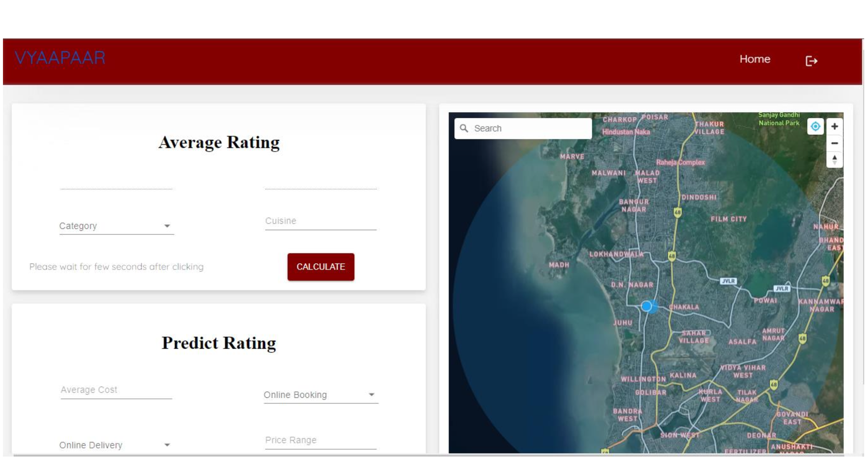Click the VYAAPAAR logo
Screen dimensions: 868x461
(60, 58)
